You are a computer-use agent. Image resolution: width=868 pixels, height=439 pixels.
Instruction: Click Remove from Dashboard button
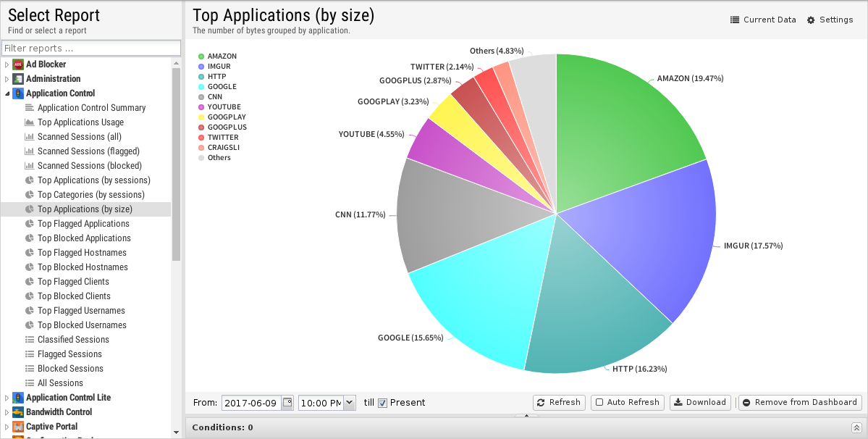click(800, 403)
